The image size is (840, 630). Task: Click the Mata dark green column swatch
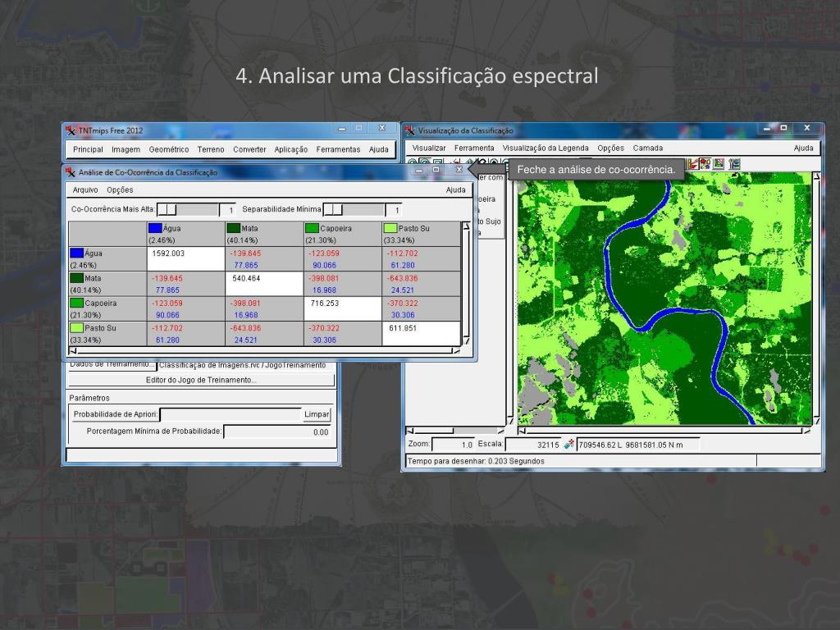[234, 228]
